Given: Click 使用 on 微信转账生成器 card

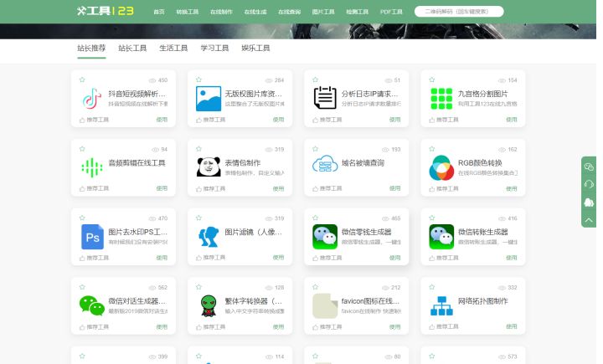Looking at the screenshot, I should pos(512,258).
